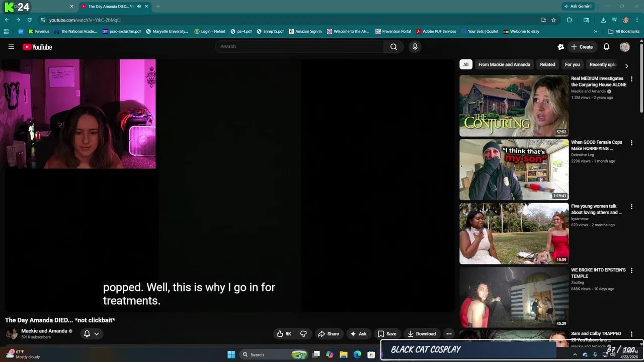Open Detective Leg channel link
The height and width of the screenshot is (362, 644).
pos(583,155)
